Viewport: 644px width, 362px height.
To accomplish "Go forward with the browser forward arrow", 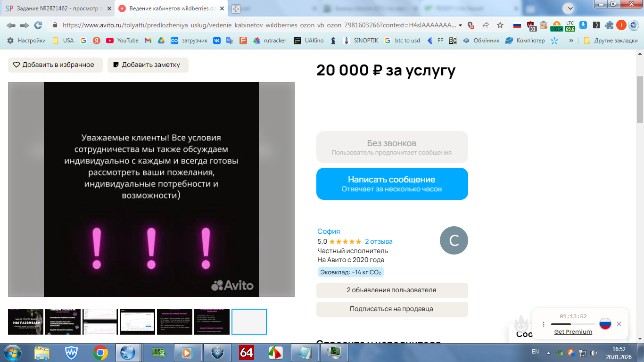I will 25,25.
